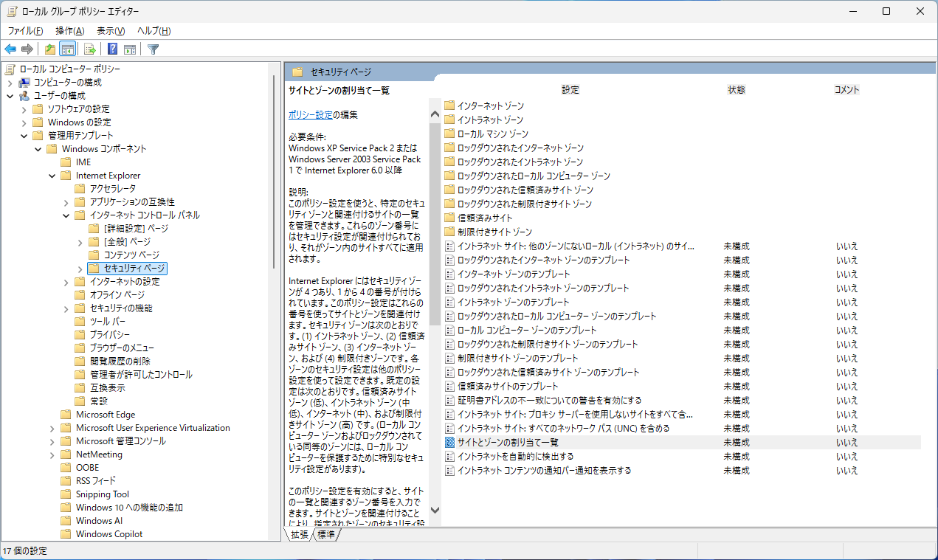The image size is (938, 560).
Task: Select the プライバシー folder in tree
Action: [110, 334]
